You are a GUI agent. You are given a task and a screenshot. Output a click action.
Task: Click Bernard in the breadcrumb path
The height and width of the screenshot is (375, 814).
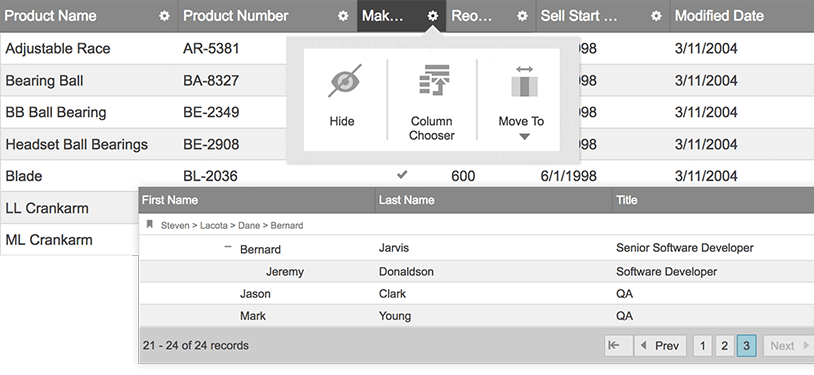coord(287,225)
